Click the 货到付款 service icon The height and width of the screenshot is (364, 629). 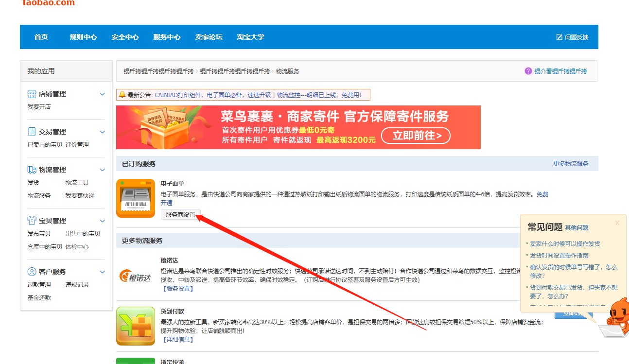(x=136, y=326)
